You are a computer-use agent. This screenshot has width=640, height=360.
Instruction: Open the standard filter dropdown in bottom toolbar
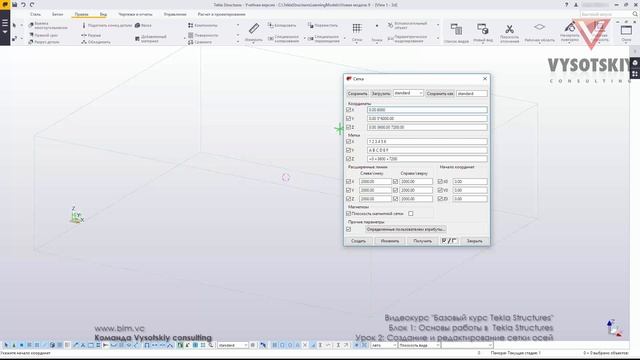(233, 345)
